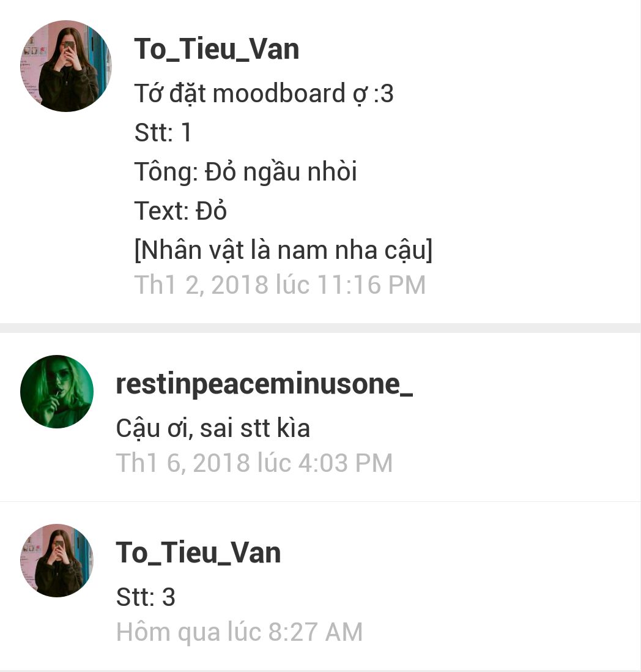Screen dimensions: 641x672
Task: Open To_Tieu_Van's profile from the moodboard comment
Action: [x=217, y=50]
